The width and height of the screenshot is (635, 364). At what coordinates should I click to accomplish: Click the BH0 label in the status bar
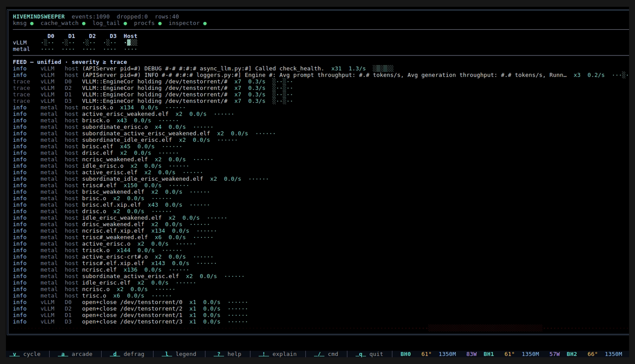406,354
